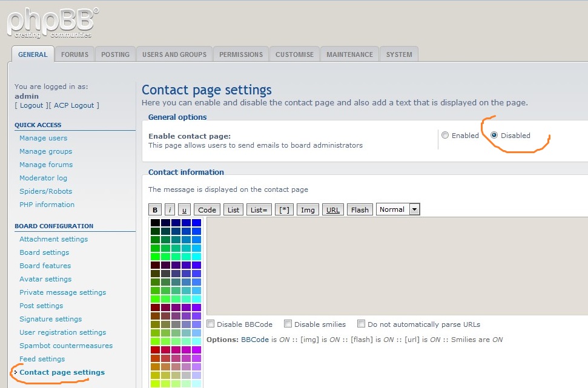588x388 pixels.
Task: Open Private message settings
Action: click(x=62, y=292)
